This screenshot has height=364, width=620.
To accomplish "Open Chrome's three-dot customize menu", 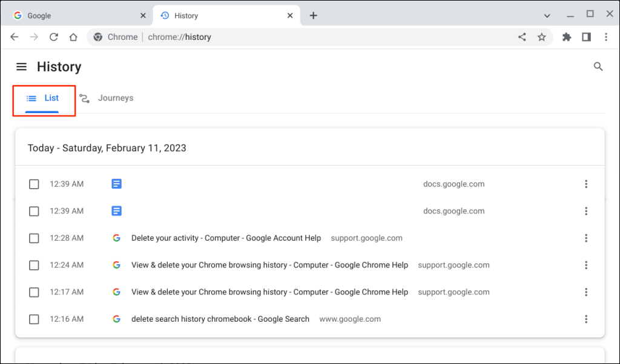I will (x=606, y=37).
